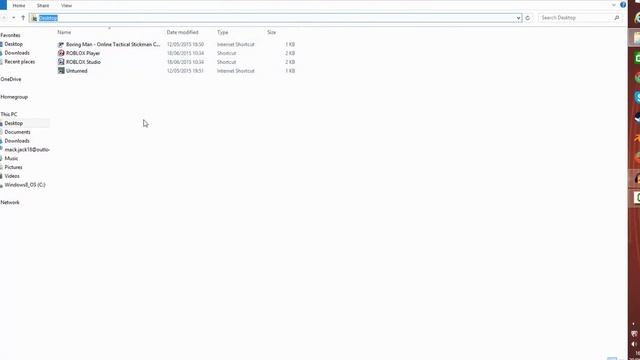Open OneDrive in navigation pane
This screenshot has width=640, height=360.
click(x=11, y=79)
